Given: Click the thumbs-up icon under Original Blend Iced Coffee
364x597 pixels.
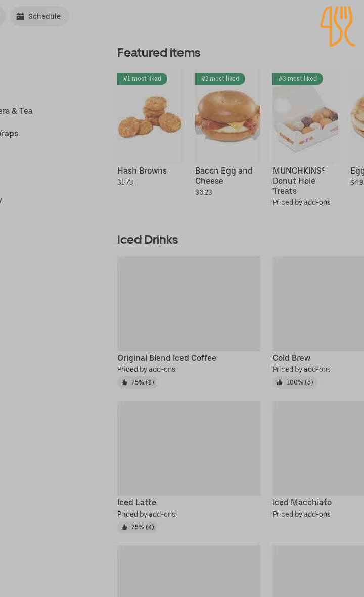Looking at the screenshot, I should (x=124, y=382).
